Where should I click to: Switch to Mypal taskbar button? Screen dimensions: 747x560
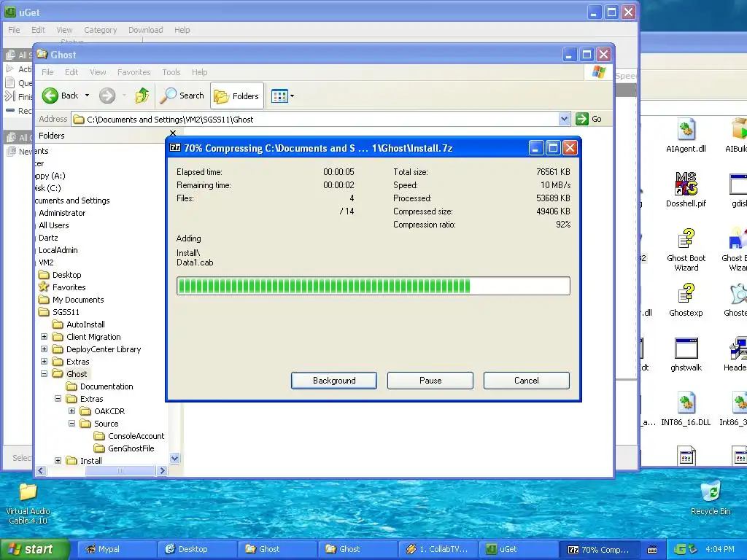[117, 549]
